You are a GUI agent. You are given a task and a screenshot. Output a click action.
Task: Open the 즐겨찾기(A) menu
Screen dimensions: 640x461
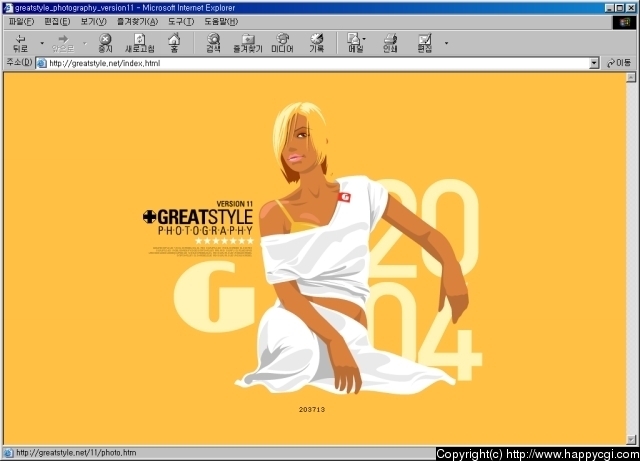point(138,22)
